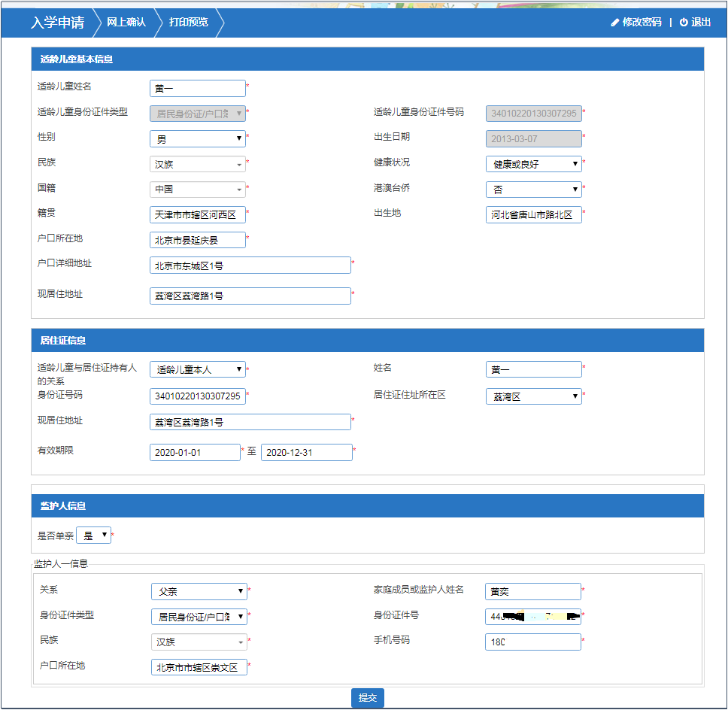Expand the 民族 dropdown in child info
The width and height of the screenshot is (728, 710).
pos(198,164)
